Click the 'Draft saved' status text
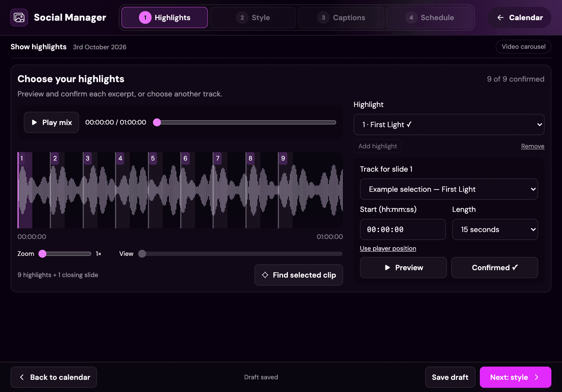Viewport: 562px width, 392px height. pyautogui.click(x=261, y=377)
